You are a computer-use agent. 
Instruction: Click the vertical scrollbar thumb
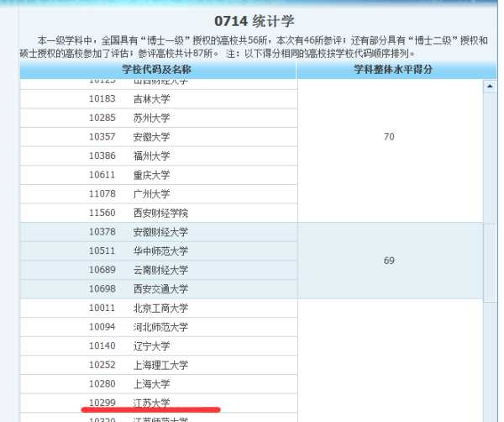point(490,263)
